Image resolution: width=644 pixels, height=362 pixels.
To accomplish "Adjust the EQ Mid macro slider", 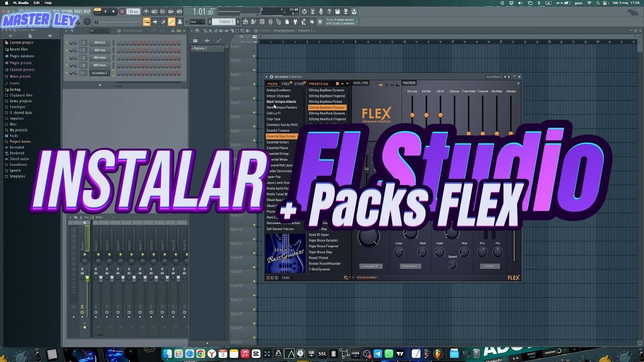I will point(426,115).
